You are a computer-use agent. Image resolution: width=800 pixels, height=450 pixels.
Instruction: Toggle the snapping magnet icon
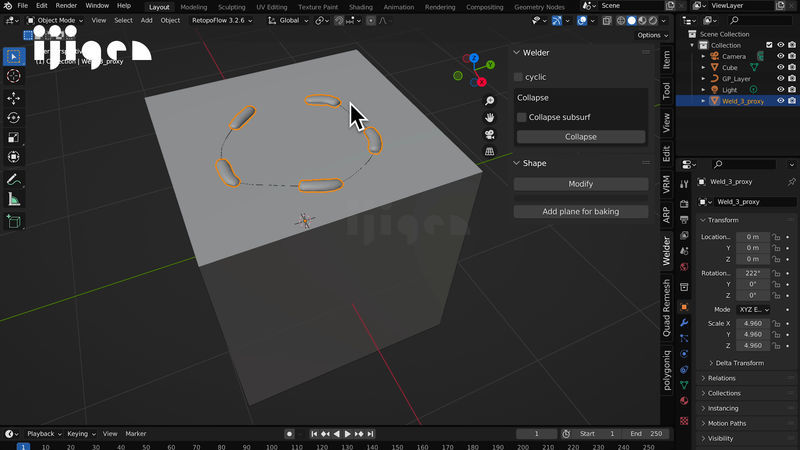point(339,20)
